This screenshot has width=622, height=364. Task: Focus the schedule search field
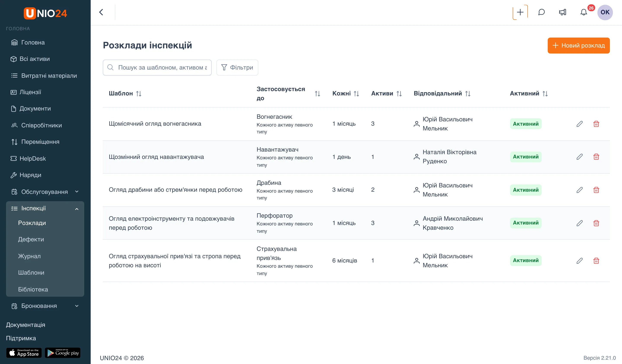coord(157,67)
